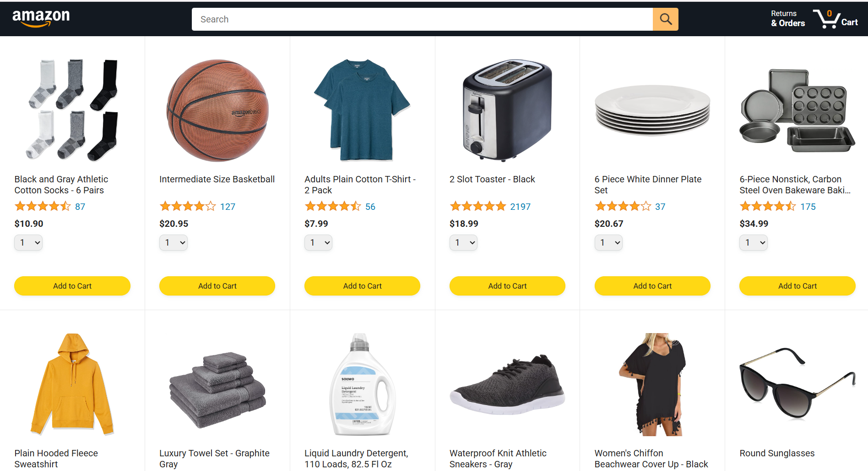
Task: Open Returns & Orders
Action: (x=788, y=19)
